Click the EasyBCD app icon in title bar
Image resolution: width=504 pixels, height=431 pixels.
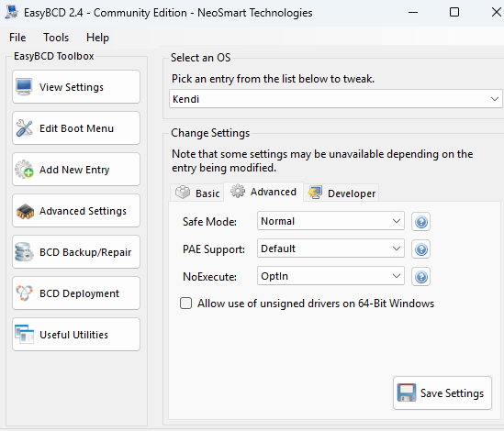pos(12,12)
